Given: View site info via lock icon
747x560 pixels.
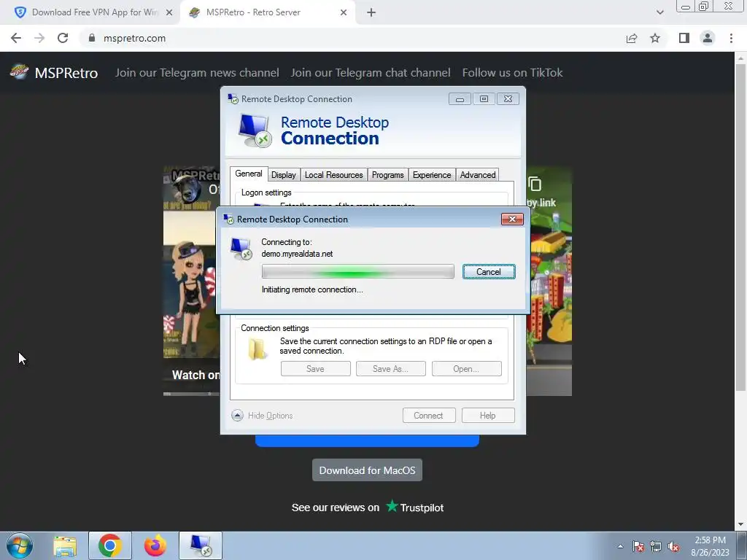Looking at the screenshot, I should pyautogui.click(x=91, y=38).
